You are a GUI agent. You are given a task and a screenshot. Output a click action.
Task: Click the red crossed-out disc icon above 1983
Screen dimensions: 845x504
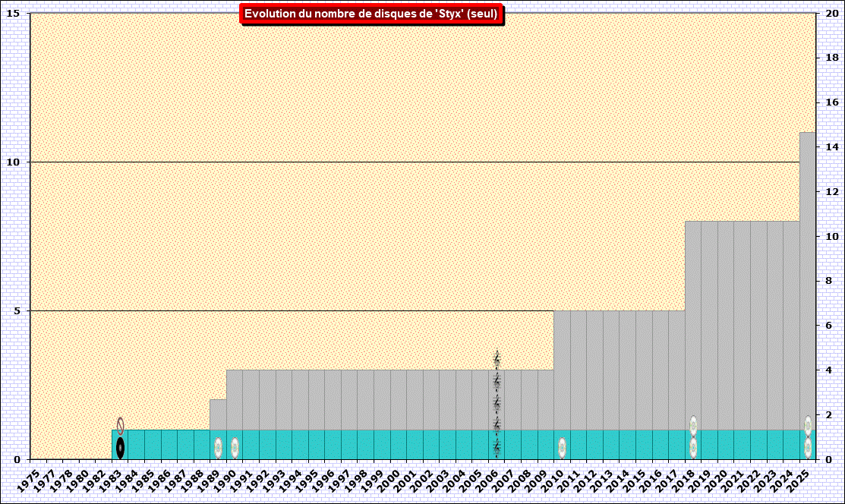point(120,426)
